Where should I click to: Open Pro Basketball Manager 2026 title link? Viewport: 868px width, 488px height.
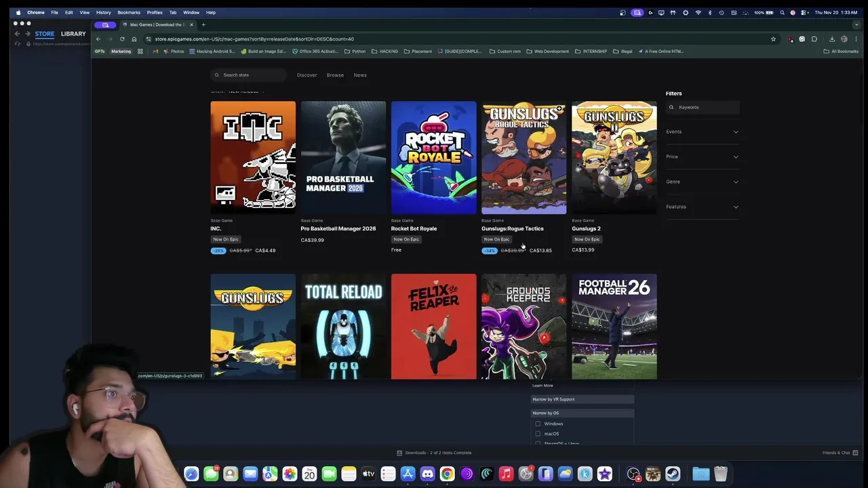tap(338, 228)
